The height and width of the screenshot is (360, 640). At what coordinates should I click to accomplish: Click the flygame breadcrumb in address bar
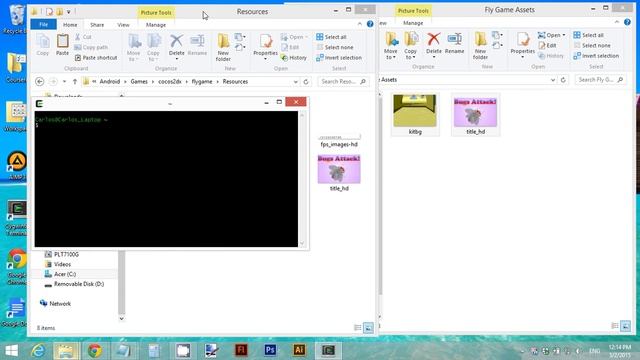click(202, 82)
